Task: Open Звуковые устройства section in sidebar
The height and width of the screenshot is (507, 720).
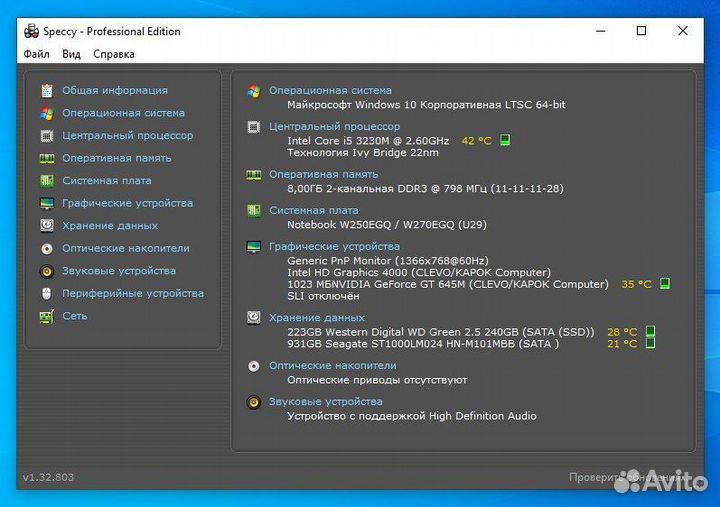Action: tap(119, 270)
